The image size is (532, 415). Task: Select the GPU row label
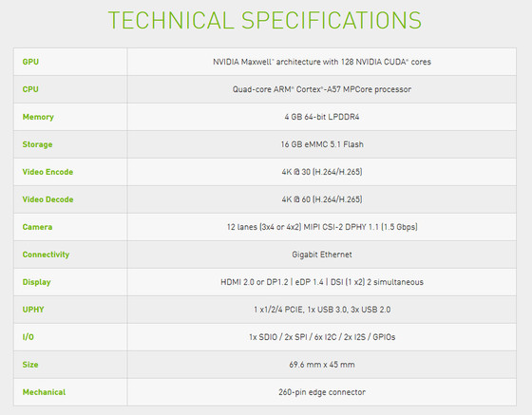pyautogui.click(x=30, y=62)
